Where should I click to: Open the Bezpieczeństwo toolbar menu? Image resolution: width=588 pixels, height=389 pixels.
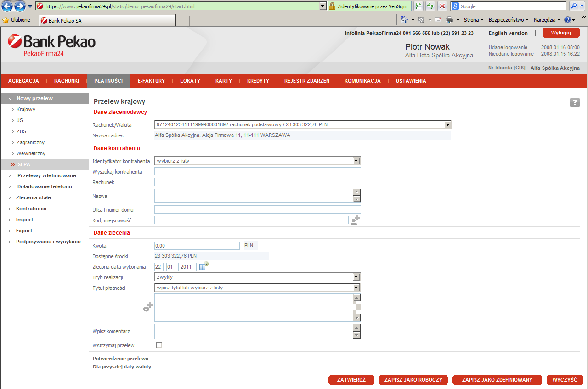[x=509, y=20]
